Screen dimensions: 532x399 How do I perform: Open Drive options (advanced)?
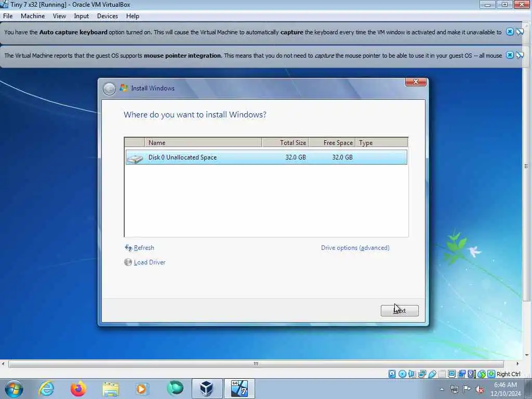pos(355,248)
